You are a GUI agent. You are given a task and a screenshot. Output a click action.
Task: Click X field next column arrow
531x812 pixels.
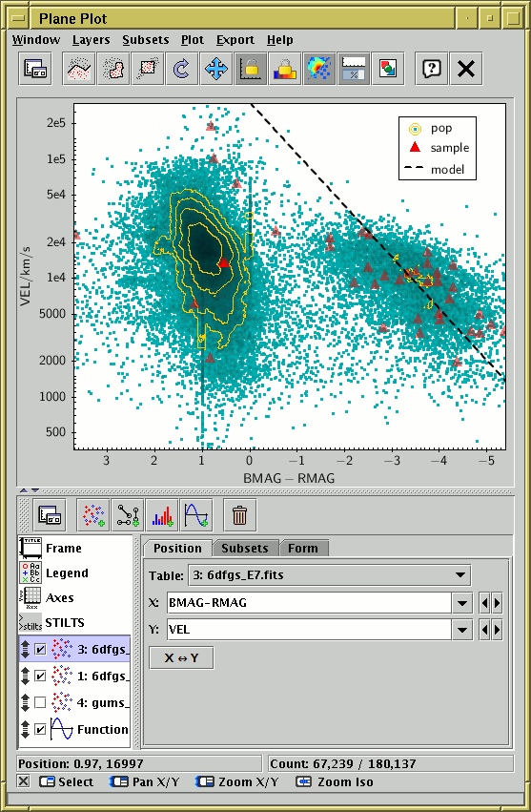pyautogui.click(x=497, y=603)
